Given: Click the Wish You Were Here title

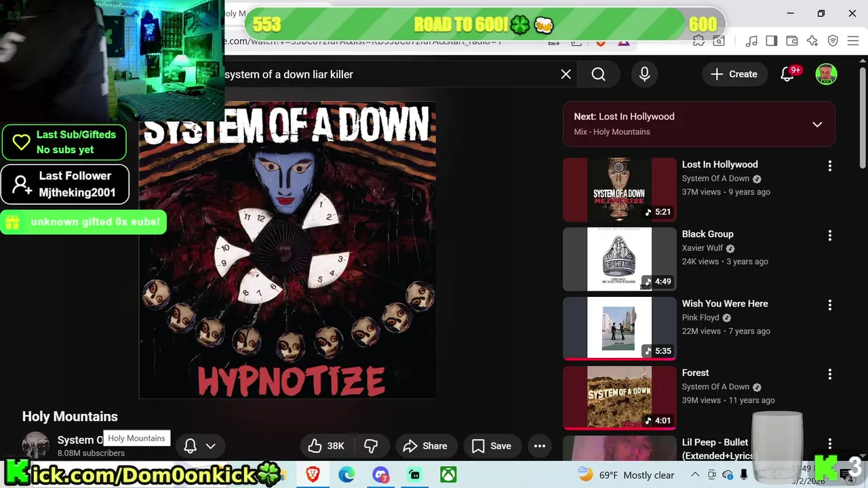Looking at the screenshot, I should 725,304.
